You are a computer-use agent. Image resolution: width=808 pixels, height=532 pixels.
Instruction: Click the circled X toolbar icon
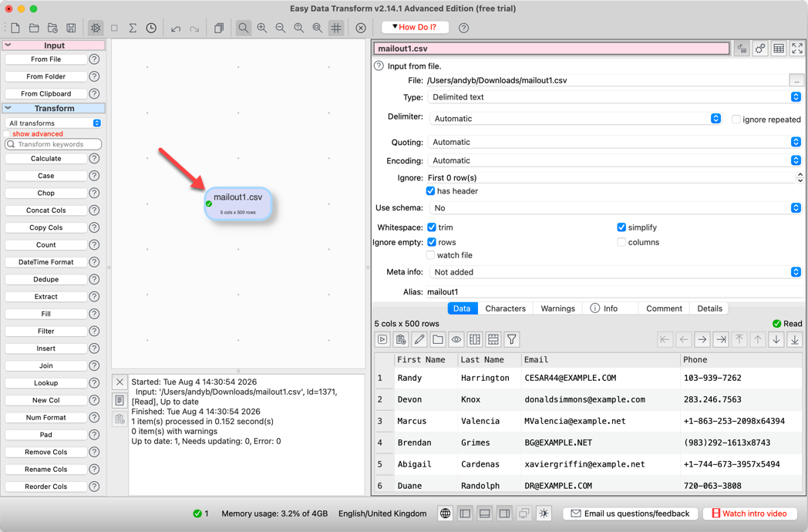click(x=361, y=28)
